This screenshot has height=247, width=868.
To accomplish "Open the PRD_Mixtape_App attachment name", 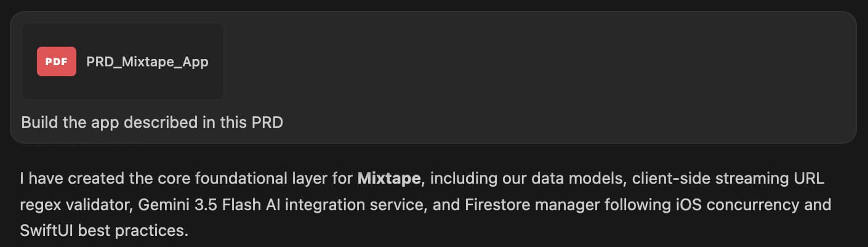I will point(147,62).
